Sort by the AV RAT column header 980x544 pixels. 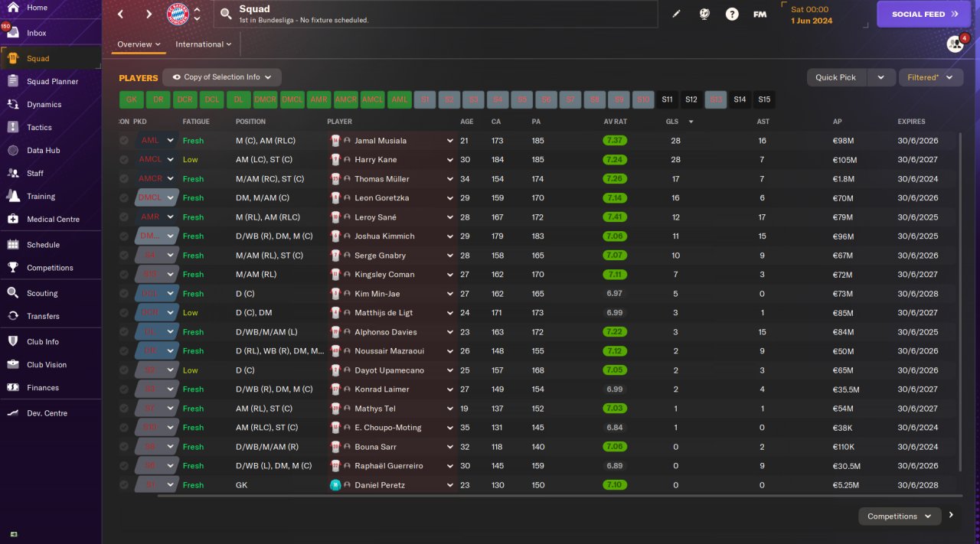tap(615, 122)
